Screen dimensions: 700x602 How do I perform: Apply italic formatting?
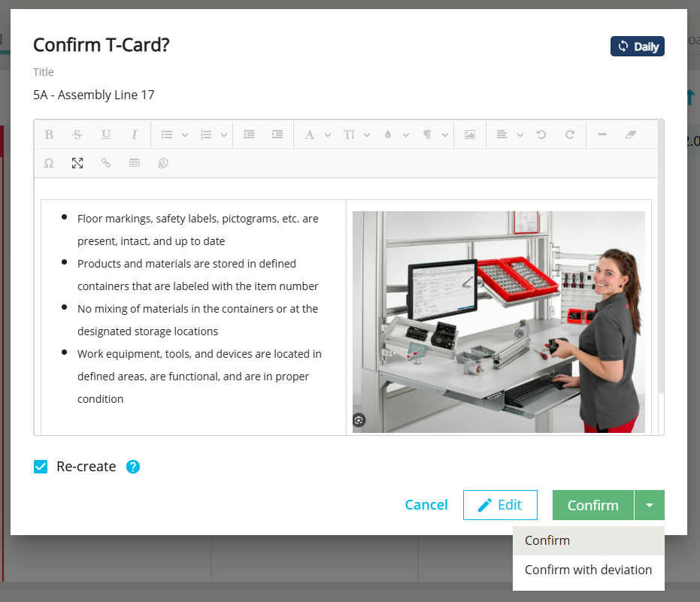pyautogui.click(x=135, y=135)
